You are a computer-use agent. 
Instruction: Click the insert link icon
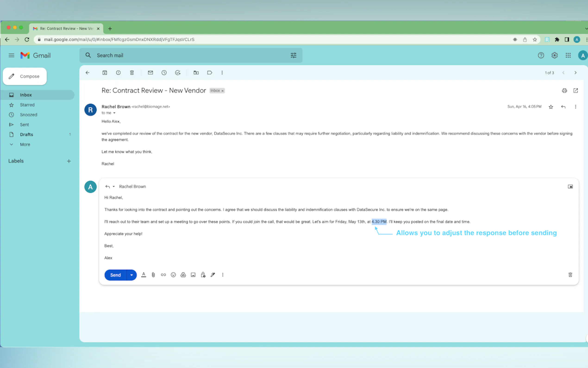pyautogui.click(x=163, y=275)
